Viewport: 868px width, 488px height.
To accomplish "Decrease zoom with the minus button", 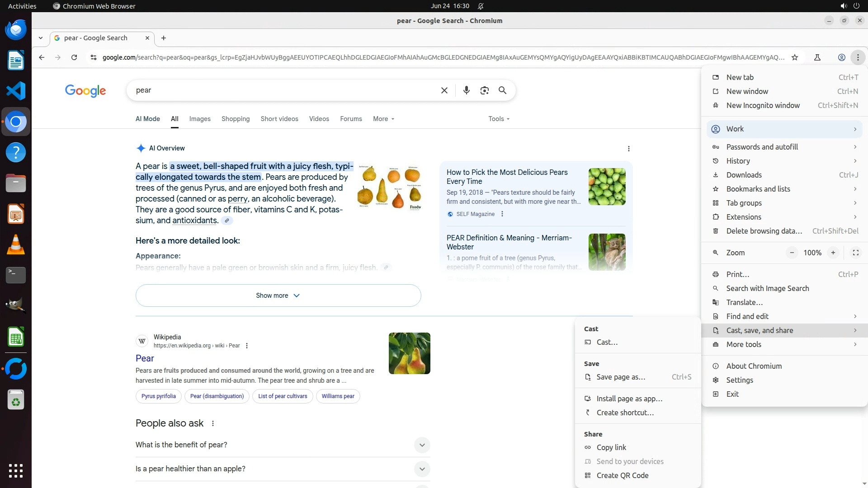I will 792,253.
